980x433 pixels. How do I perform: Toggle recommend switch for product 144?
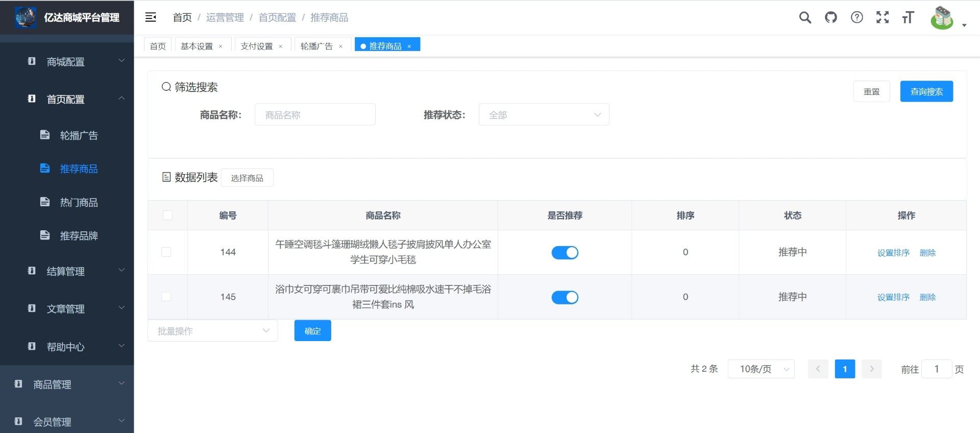[565, 253]
